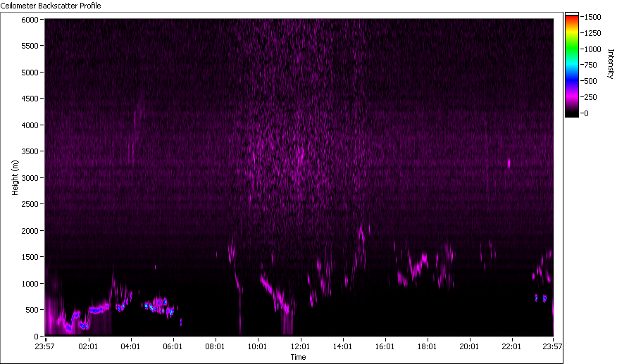Click the 16:01 time tick label
Screen dimensions: 617x364
point(385,346)
